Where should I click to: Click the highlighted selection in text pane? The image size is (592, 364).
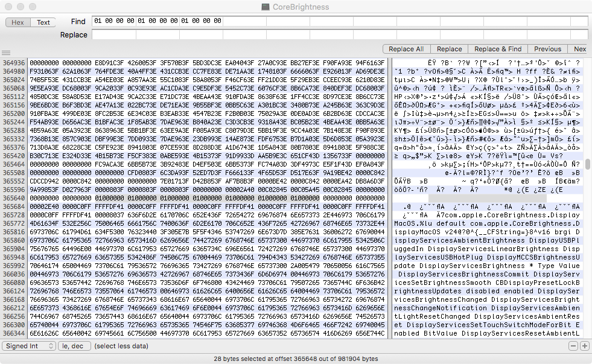487,198
